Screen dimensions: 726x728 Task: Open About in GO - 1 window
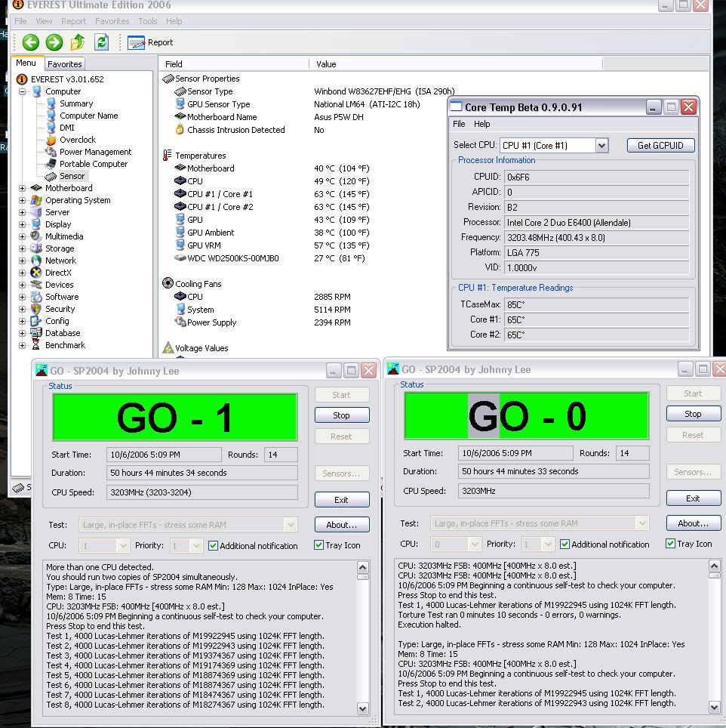click(x=341, y=525)
